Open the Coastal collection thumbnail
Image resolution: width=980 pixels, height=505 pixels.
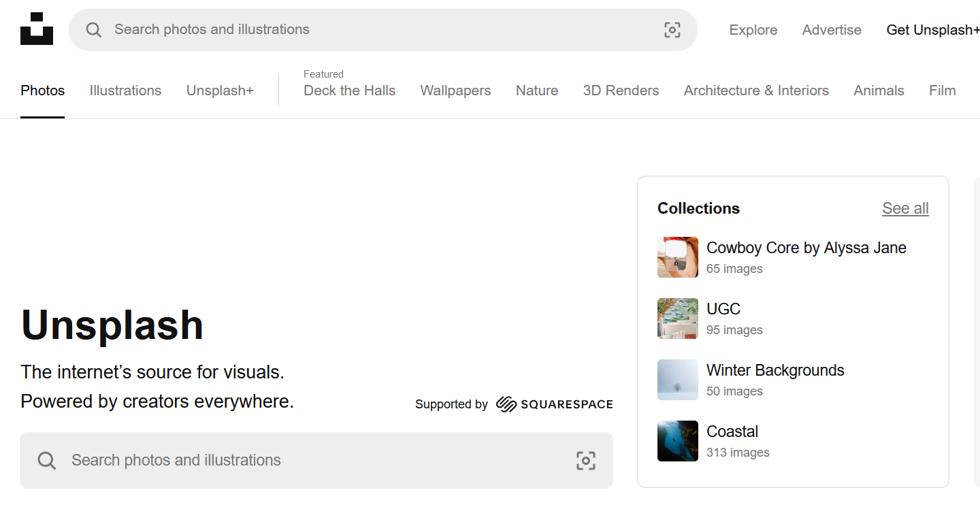coord(677,441)
